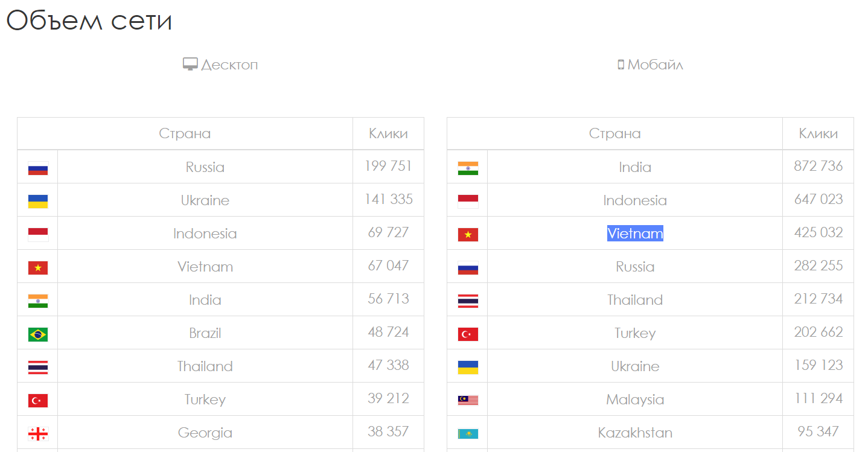
Task: Click the Russia flag in the desktop table
Action: 38,168
